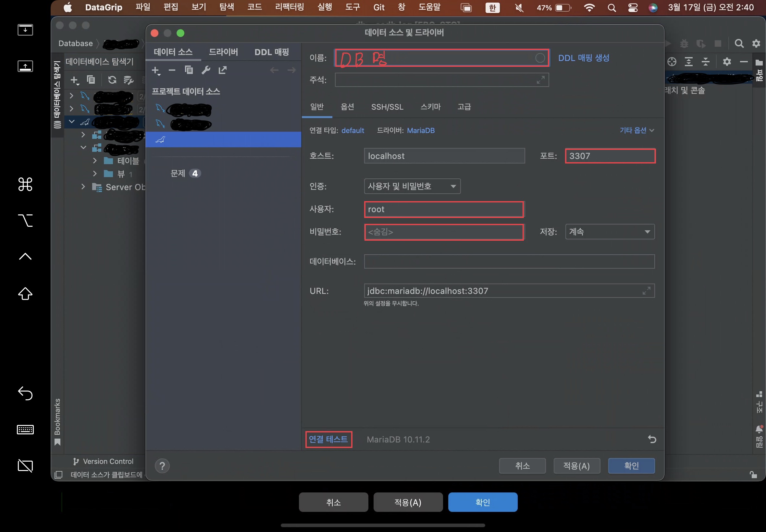Open the 스키마 tab
766x532 pixels.
tap(430, 107)
